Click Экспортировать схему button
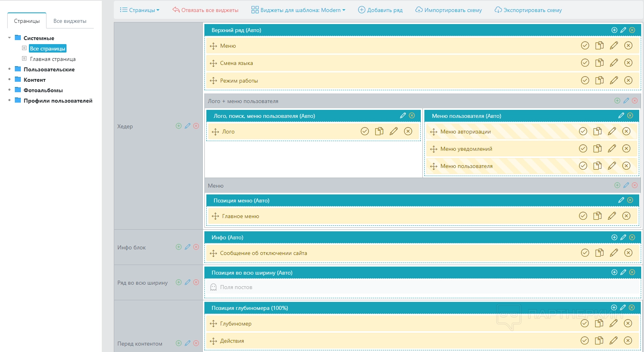644x352 pixels. (x=528, y=10)
